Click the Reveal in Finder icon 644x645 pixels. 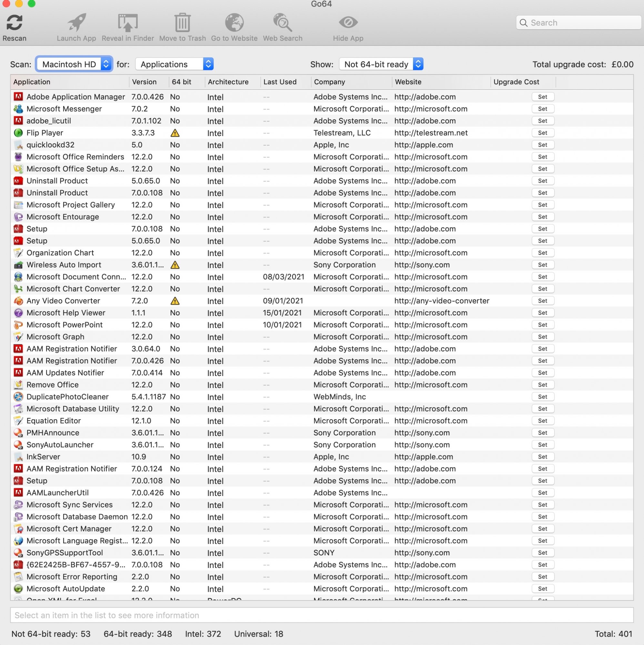pos(128,22)
